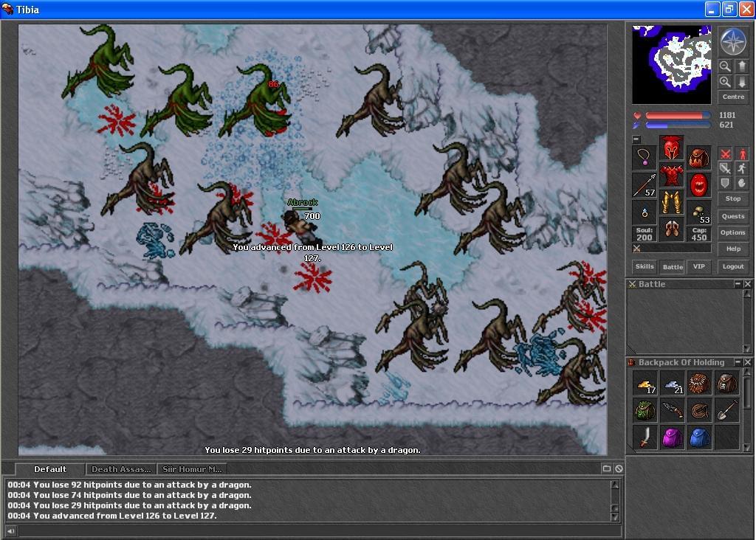The image size is (756, 540).
Task: Select the boots in feet slot
Action: [672, 230]
